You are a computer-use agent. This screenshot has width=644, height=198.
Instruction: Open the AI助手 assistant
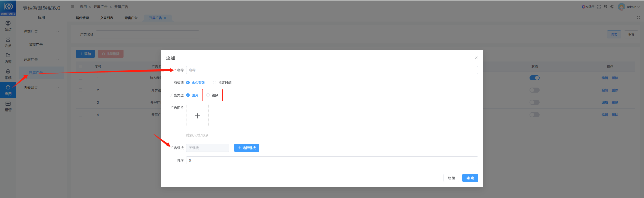pos(588,7)
